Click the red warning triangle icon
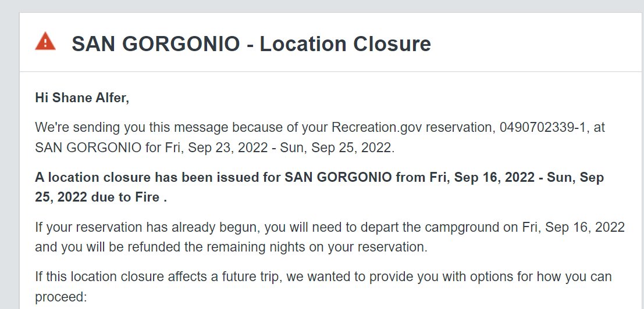644x309 pixels. click(45, 41)
